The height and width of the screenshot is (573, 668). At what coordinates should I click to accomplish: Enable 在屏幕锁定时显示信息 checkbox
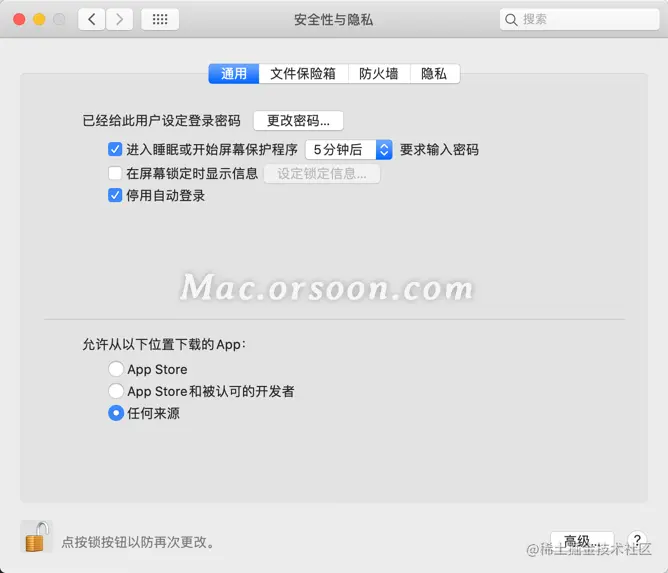tap(115, 173)
